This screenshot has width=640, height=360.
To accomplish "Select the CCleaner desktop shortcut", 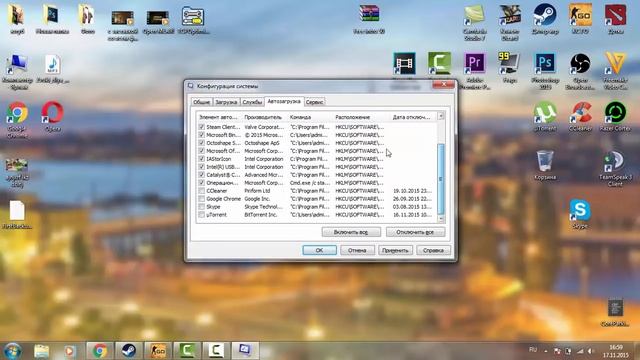I will 580,113.
